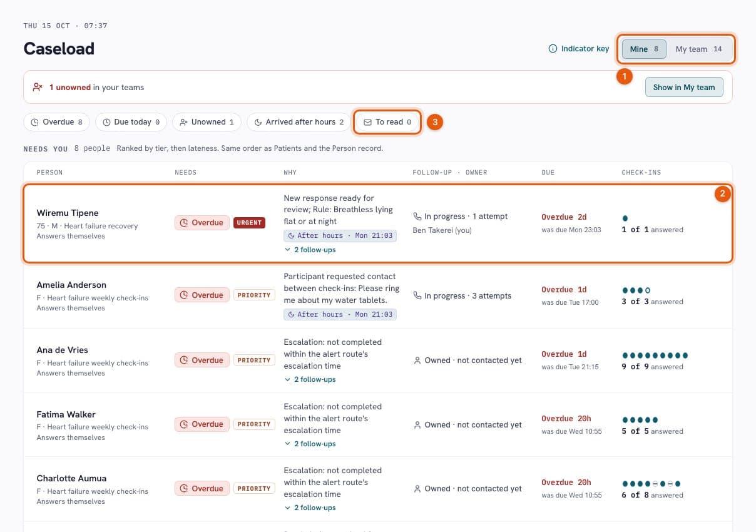
Task: Open Charlotte Aumua's record
Action: (71, 478)
